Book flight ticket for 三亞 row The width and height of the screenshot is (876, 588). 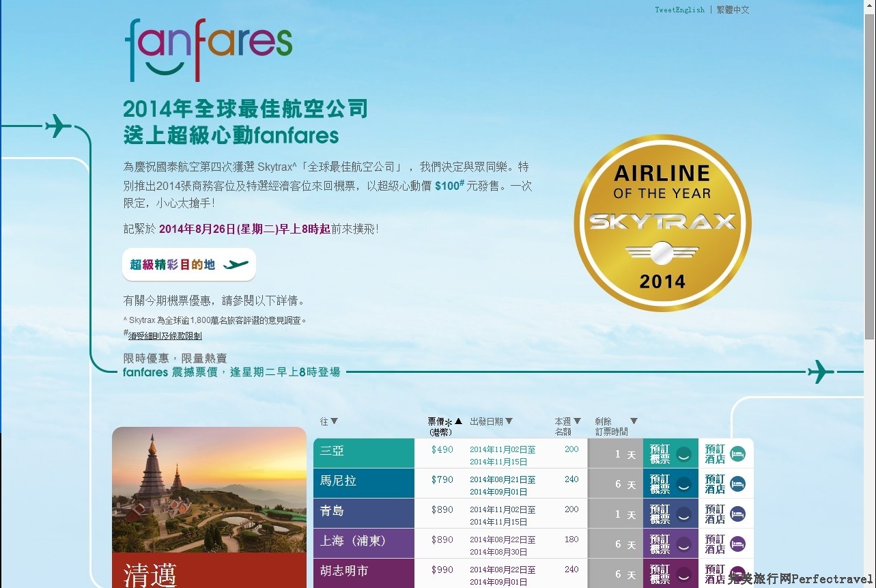click(670, 453)
